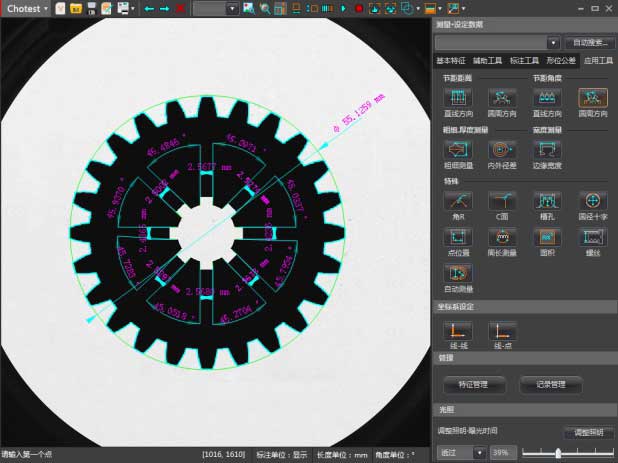This screenshot has width=618, height=463.
Task: Toggle the 节距角度 圆周方向 tool
Action: (592, 97)
